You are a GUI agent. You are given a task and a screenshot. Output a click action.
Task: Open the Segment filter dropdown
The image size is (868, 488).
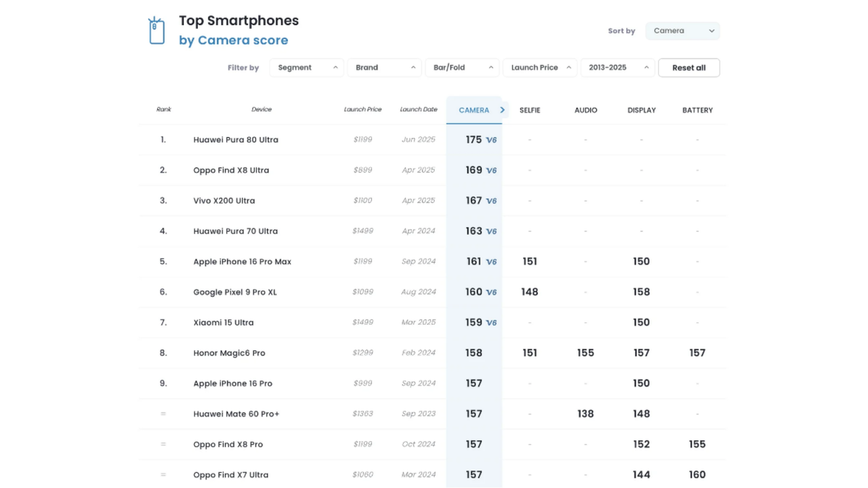[307, 67]
